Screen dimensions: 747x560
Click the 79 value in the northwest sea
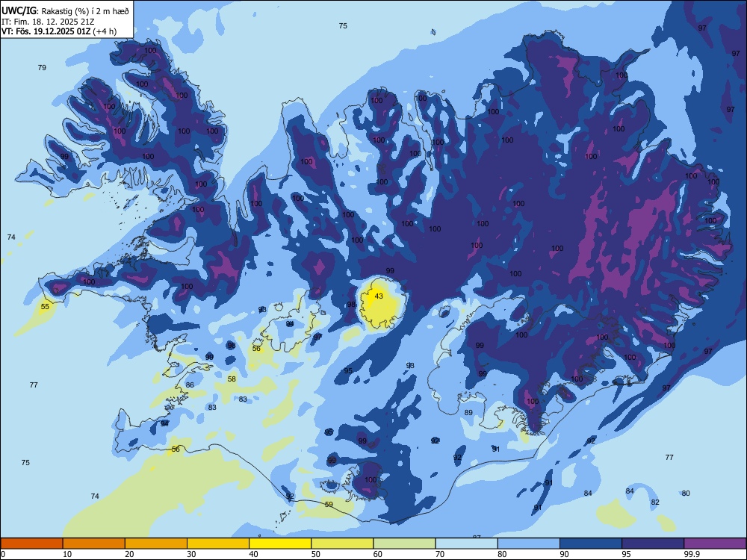(x=42, y=68)
